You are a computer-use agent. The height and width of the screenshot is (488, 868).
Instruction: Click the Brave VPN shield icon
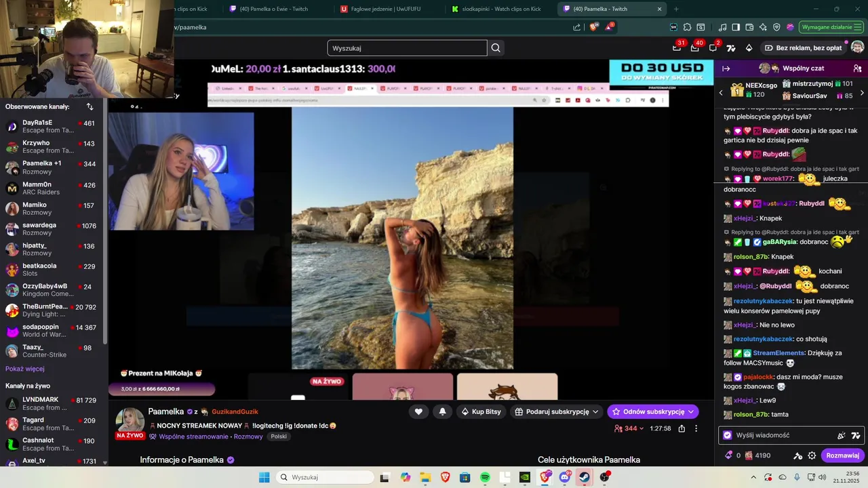[776, 27]
